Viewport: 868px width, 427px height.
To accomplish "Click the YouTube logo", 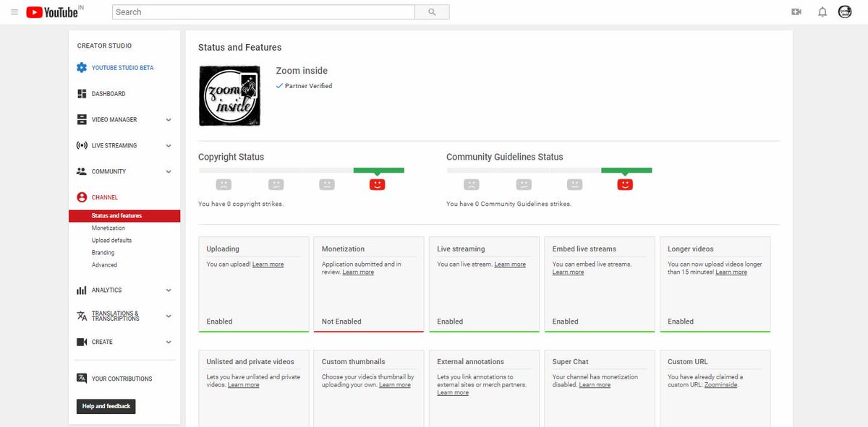I will [52, 12].
